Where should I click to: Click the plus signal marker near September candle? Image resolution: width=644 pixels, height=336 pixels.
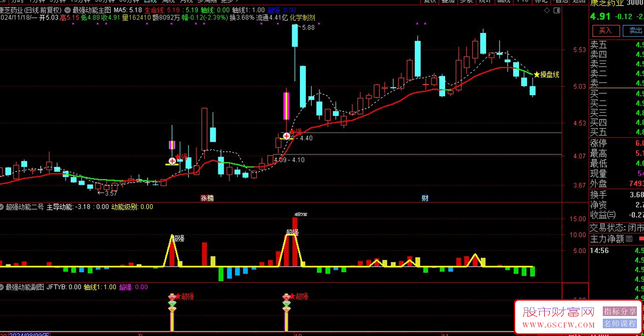point(172,161)
